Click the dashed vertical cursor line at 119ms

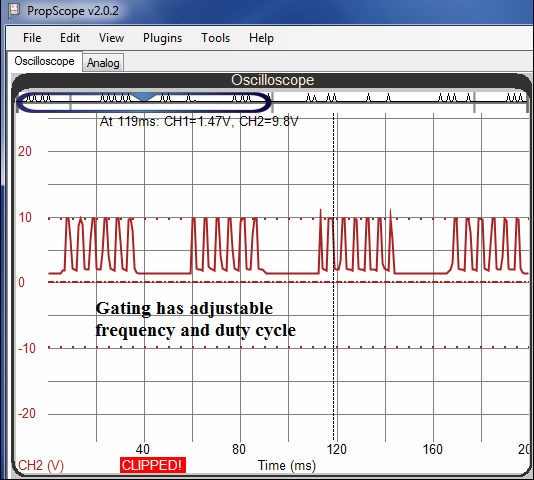tap(334, 278)
